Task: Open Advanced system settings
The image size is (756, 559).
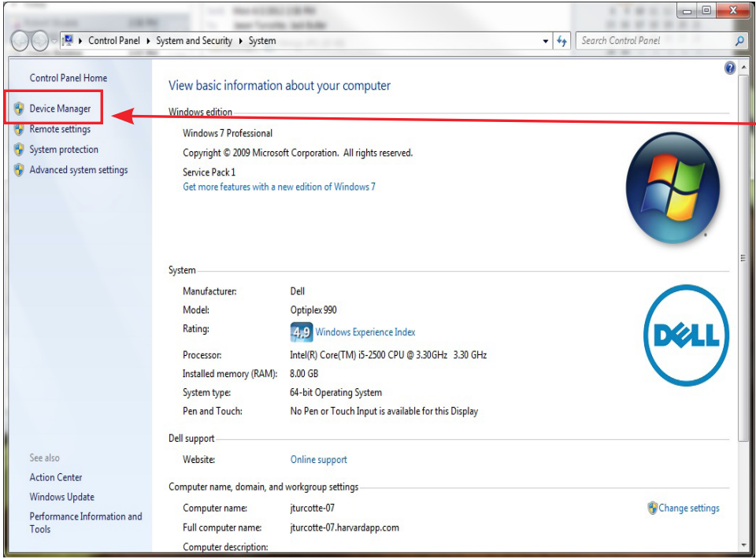Action: pyautogui.click(x=79, y=169)
